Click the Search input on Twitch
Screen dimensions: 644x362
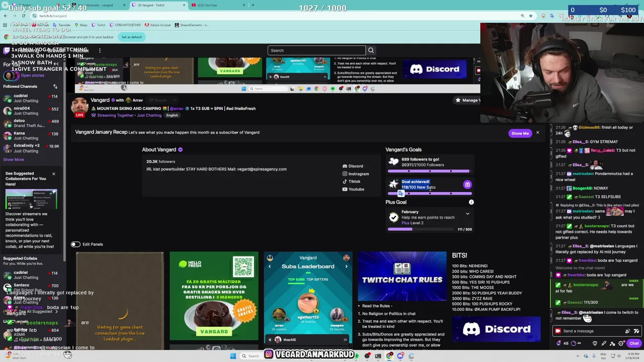[316, 50]
